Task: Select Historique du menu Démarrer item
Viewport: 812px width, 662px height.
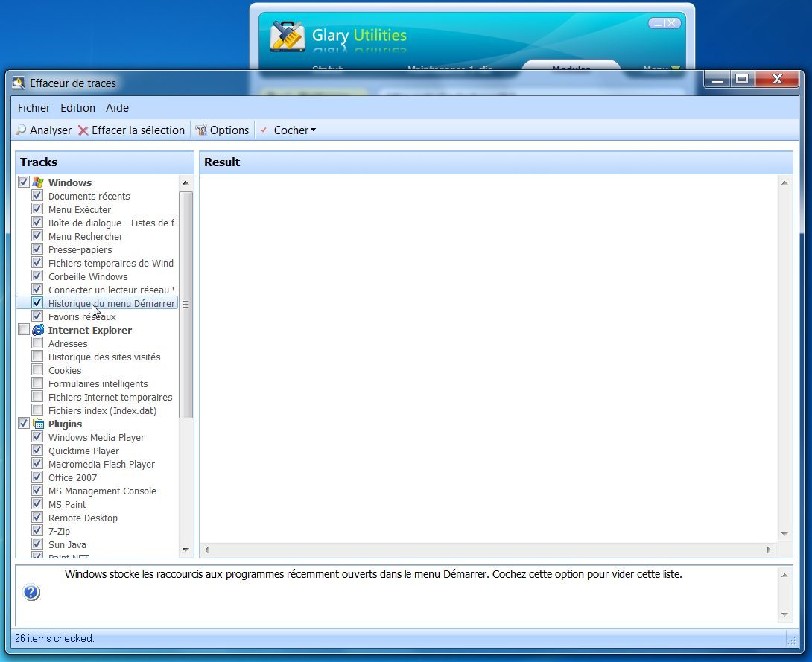Action: [x=111, y=303]
